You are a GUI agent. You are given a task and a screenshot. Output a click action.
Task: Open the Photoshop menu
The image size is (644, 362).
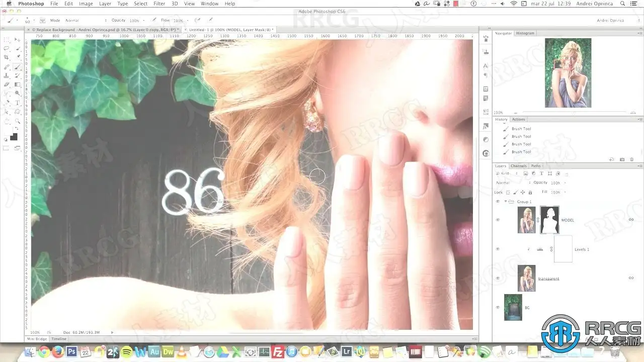click(x=31, y=4)
